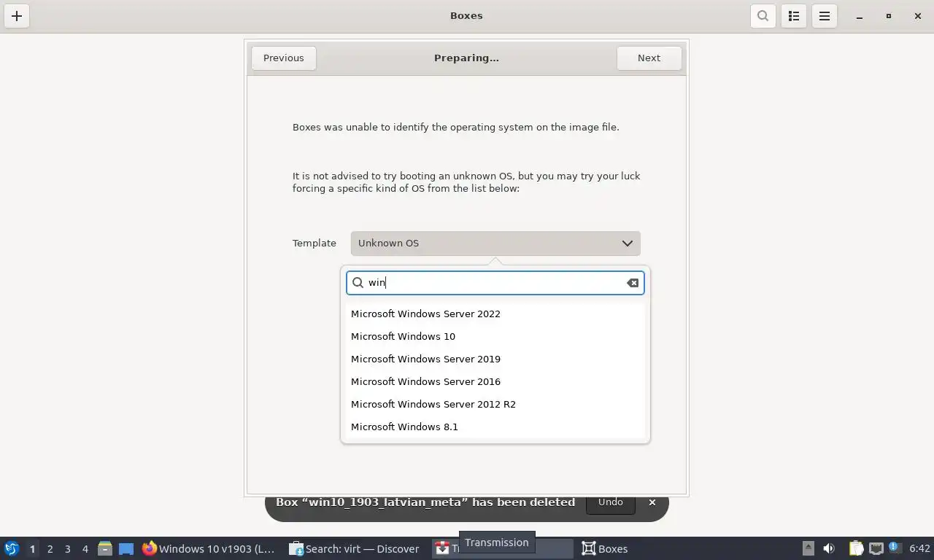The width and height of the screenshot is (934, 560).
Task: Select Microsoft Windows Server 2019
Action: 495,359
